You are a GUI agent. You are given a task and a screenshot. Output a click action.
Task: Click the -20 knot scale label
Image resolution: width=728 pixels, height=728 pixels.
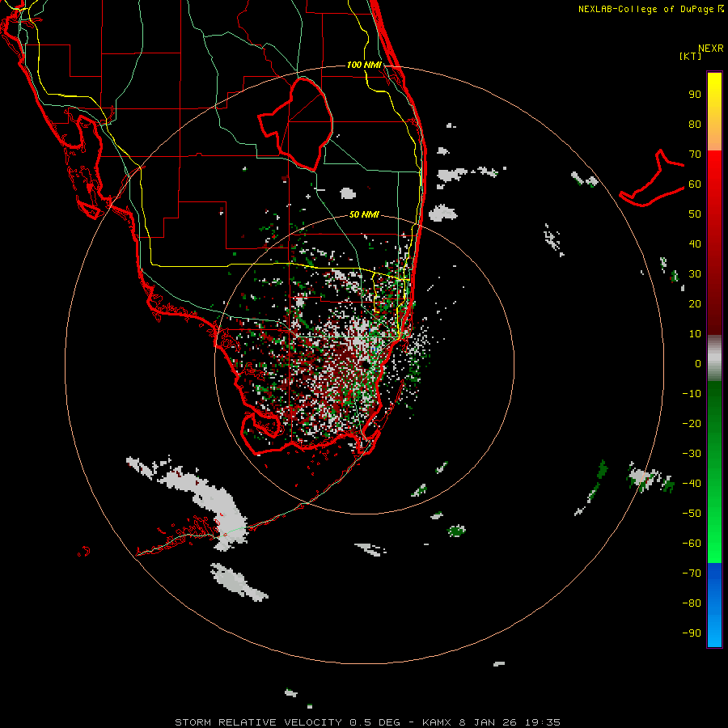[x=692, y=424]
